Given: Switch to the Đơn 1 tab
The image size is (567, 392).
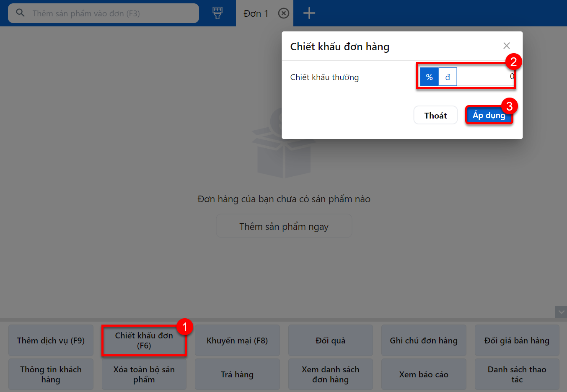Looking at the screenshot, I should pyautogui.click(x=256, y=13).
